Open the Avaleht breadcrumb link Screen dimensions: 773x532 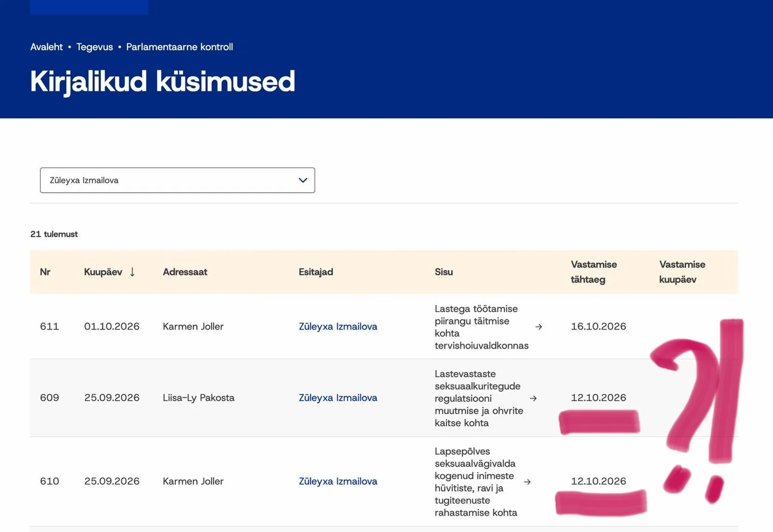pyautogui.click(x=46, y=47)
